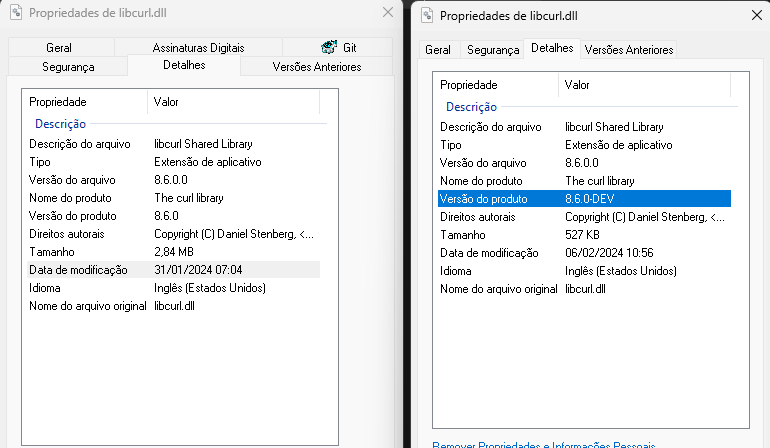The width and height of the screenshot is (770, 448).
Task: Click highlighted Versão do produto 8.6.0-DEV row
Action: pyautogui.click(x=584, y=198)
